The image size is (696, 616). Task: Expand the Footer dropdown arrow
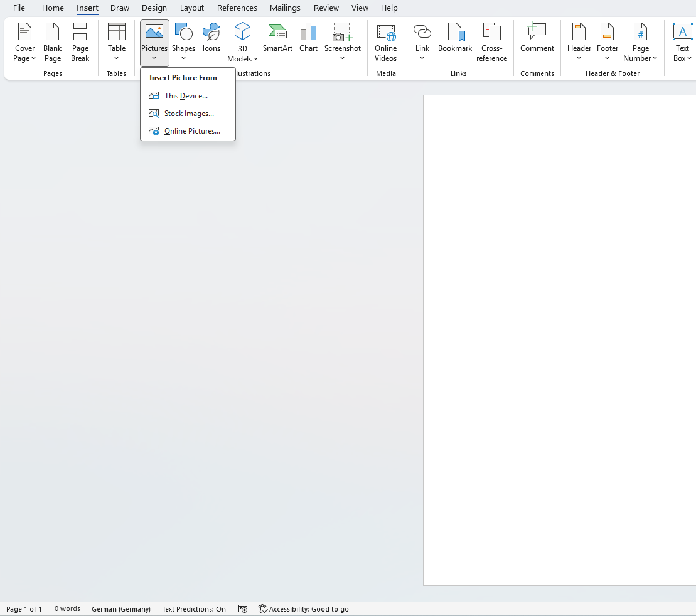(608, 58)
